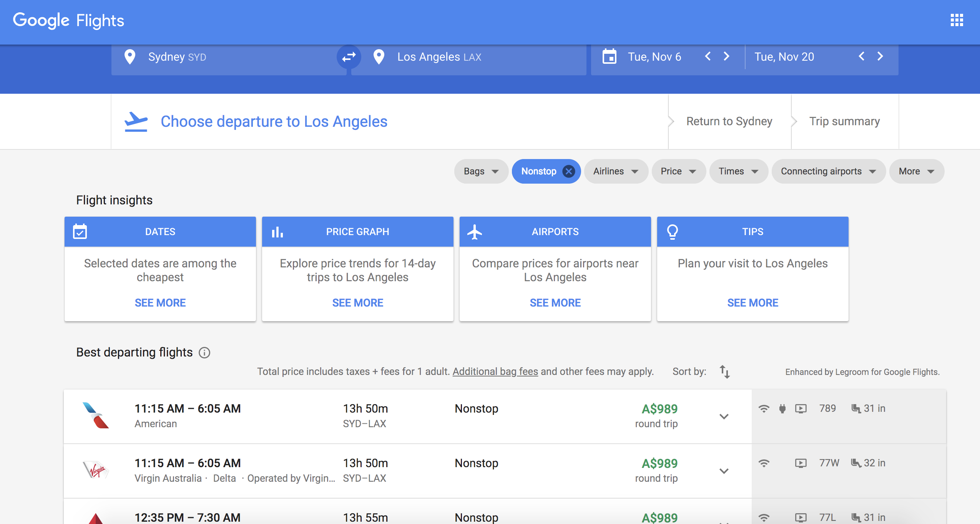The height and width of the screenshot is (524, 980).
Task: Click the Google Flights logo
Action: click(68, 20)
